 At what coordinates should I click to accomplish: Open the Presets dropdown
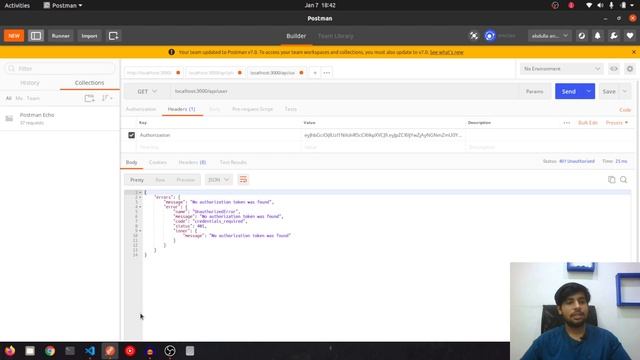click(x=617, y=122)
